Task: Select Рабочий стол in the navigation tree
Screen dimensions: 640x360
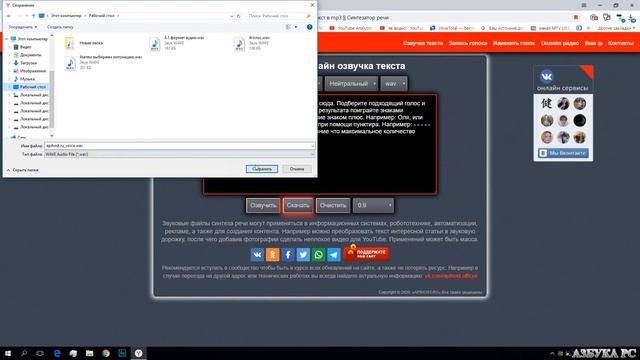Action: tap(29, 87)
